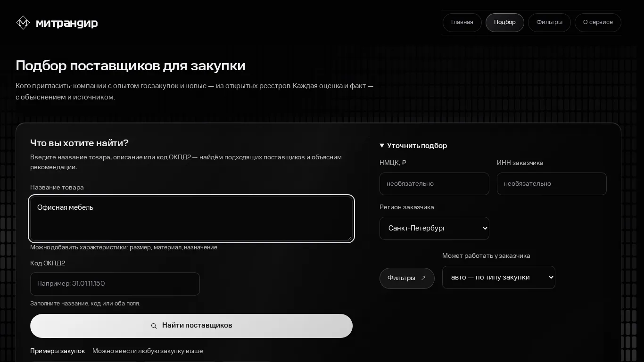The image size is (644, 362).
Task: Click the Регион заказчика label
Action: click(407, 207)
